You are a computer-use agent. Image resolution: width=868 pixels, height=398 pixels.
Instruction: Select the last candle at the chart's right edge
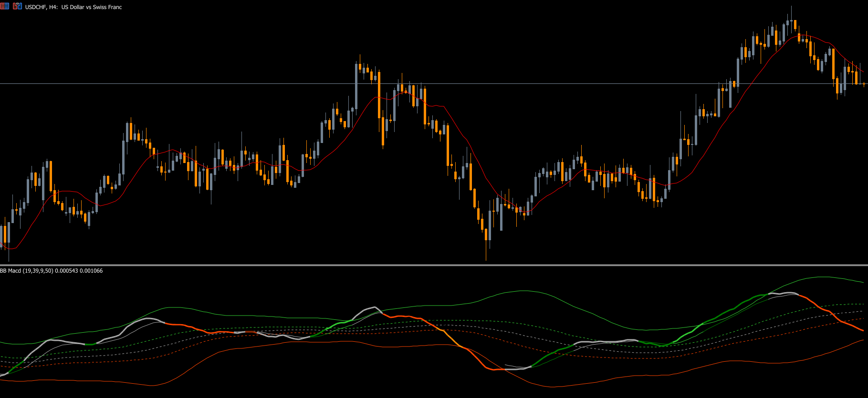[x=864, y=84]
